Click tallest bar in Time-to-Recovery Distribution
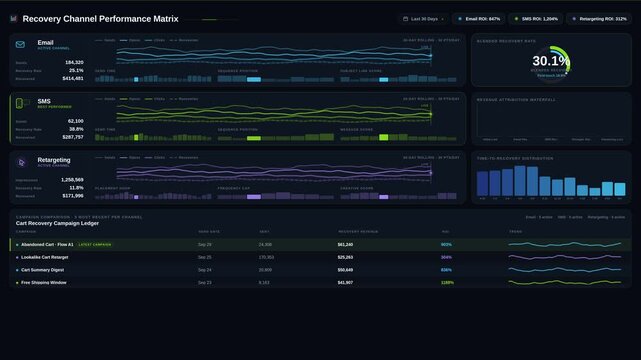 coord(520,181)
